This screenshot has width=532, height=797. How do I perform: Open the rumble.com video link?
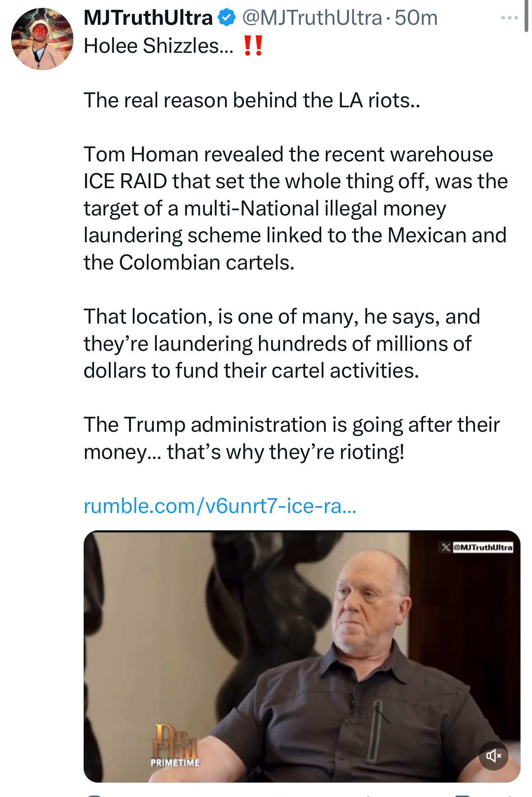(220, 506)
